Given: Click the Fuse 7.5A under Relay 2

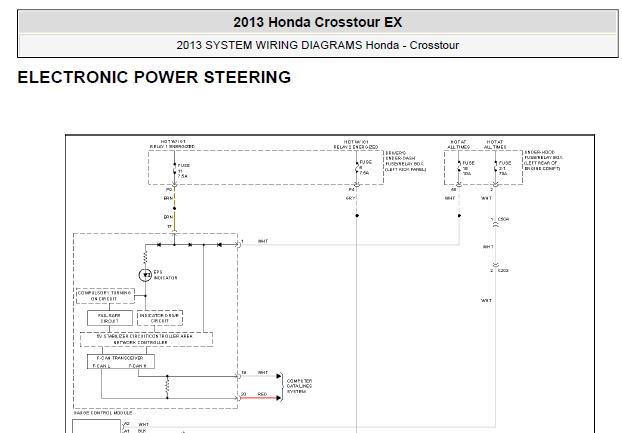Looking at the screenshot, I should (x=357, y=168).
